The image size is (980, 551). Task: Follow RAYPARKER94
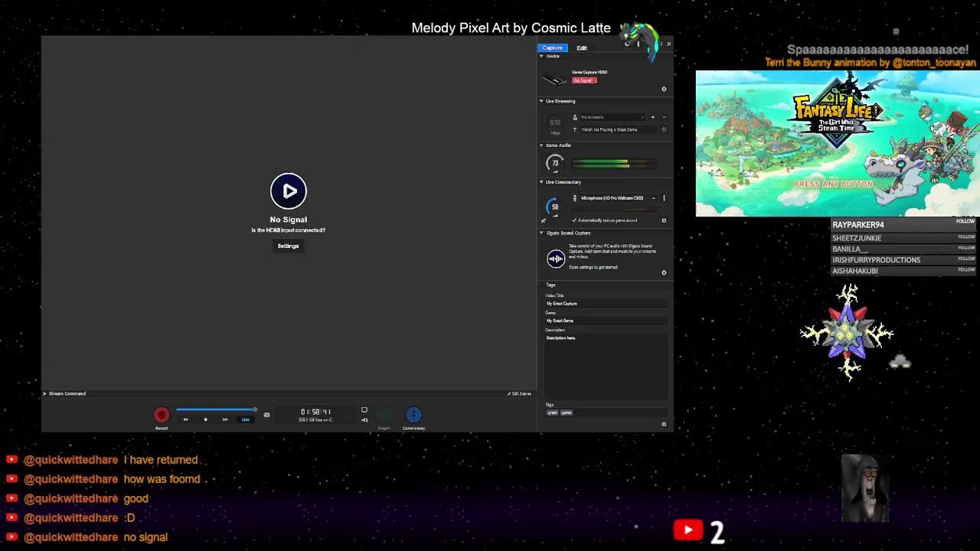coord(965,221)
